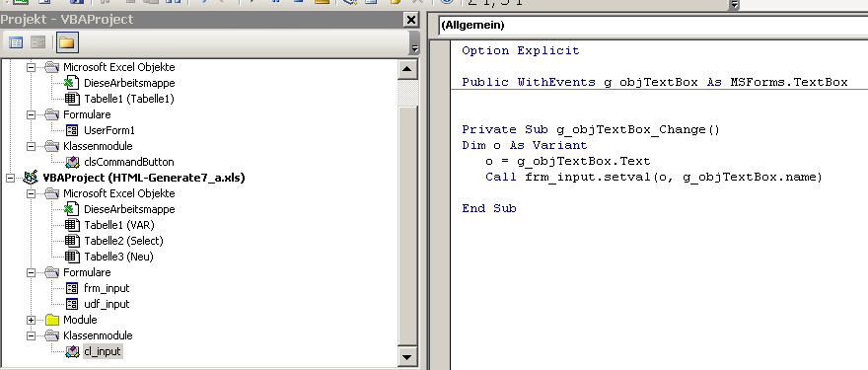Image resolution: width=868 pixels, height=370 pixels.
Task: Select the Tabelle1 (VAR) sheet
Action: click(x=119, y=225)
